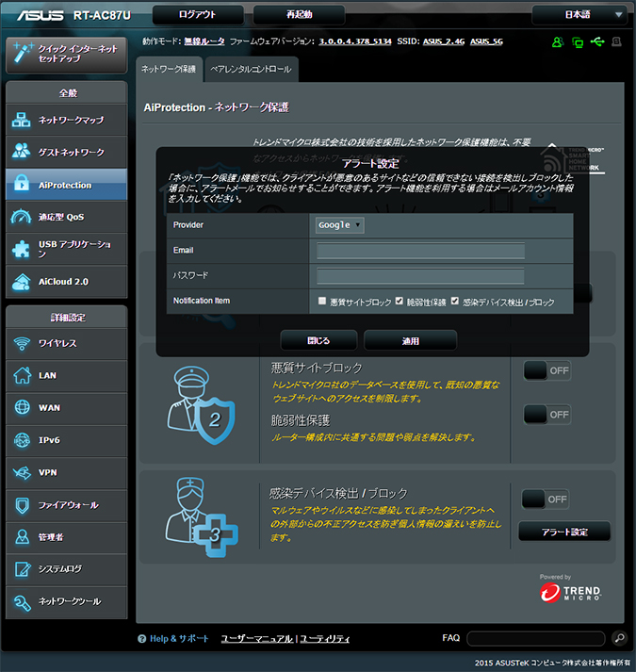This screenshot has height=672, width=636.
Task: Click the Email input field
Action: 420,251
